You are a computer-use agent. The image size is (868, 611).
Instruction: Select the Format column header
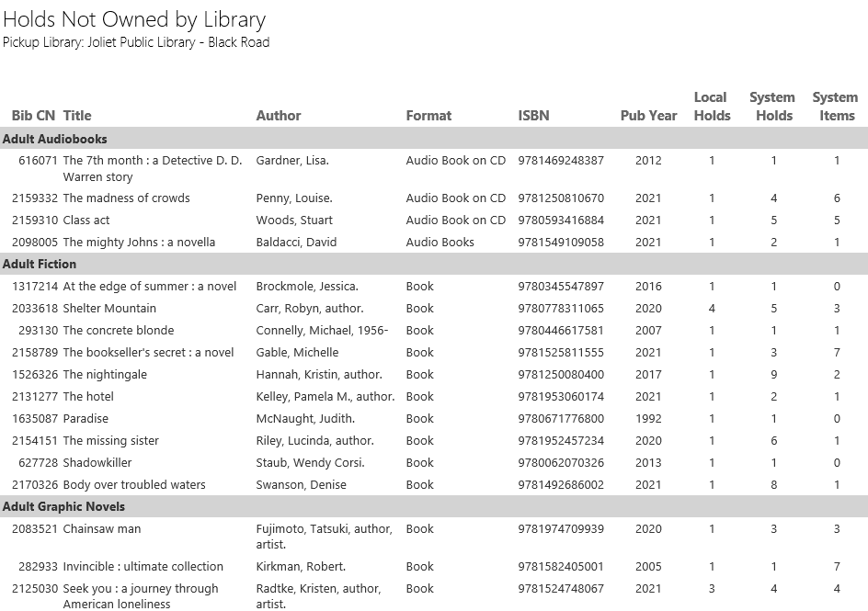428,116
